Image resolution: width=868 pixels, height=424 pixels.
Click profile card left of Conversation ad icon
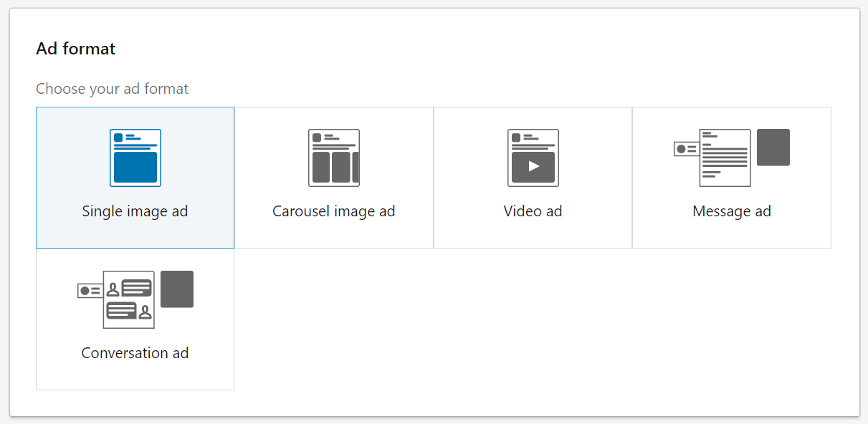point(90,290)
